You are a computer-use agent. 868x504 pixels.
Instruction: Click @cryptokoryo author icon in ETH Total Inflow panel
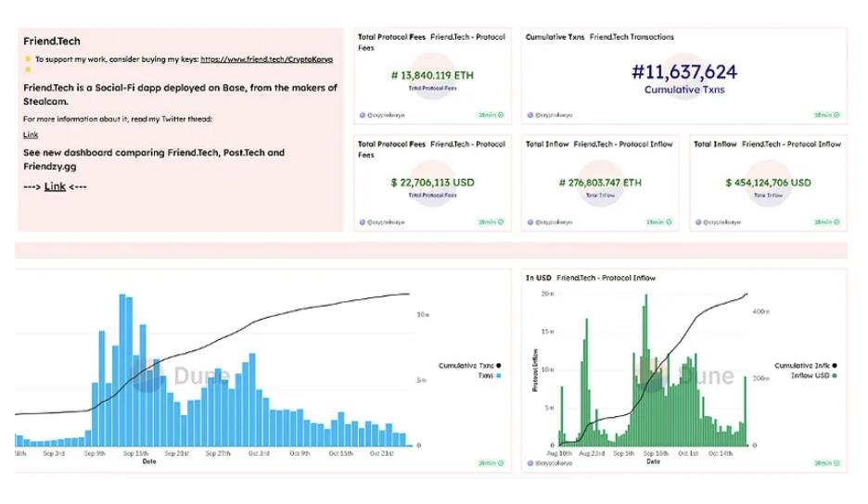(x=530, y=222)
